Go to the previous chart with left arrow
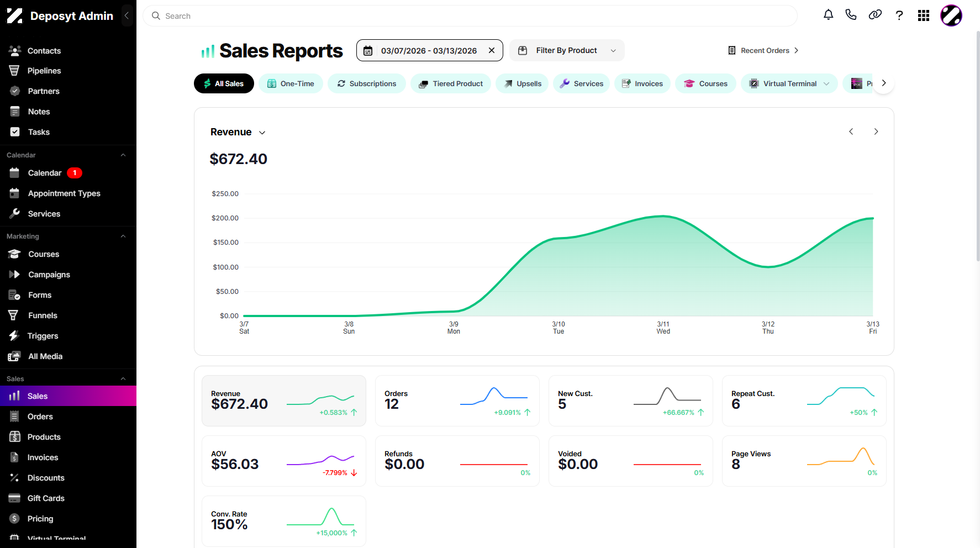 pos(851,131)
